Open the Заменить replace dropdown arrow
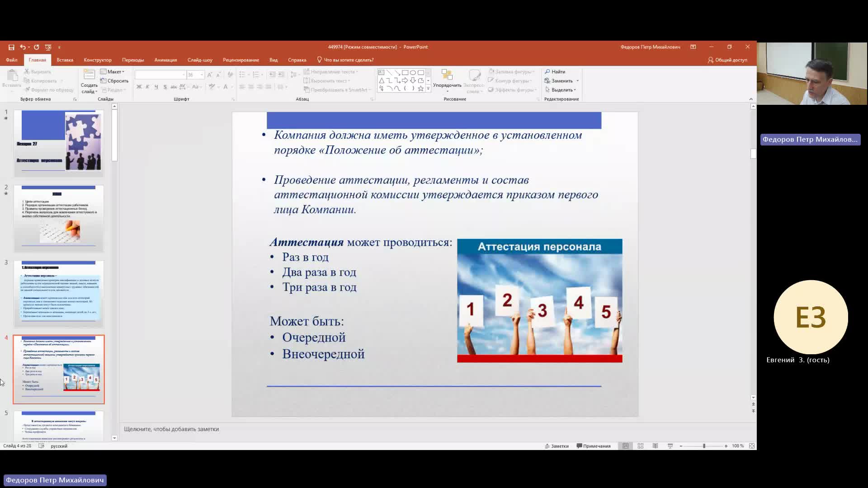The image size is (868, 488). click(578, 81)
